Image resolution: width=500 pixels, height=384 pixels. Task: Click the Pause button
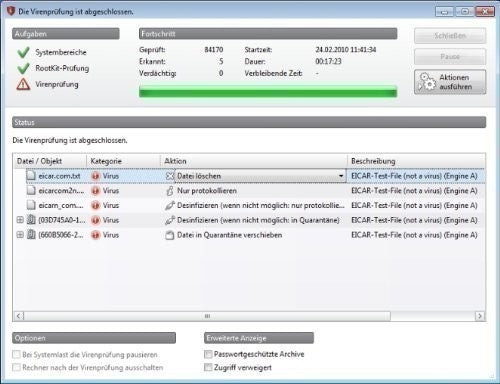(450, 56)
